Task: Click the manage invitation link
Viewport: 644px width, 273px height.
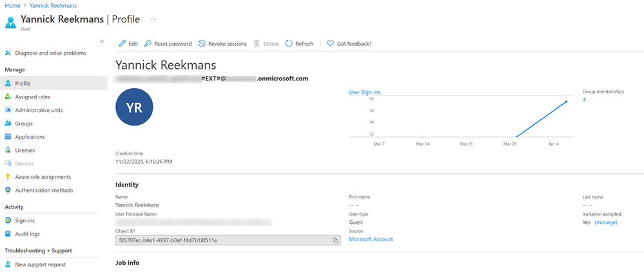Action: pos(605,222)
